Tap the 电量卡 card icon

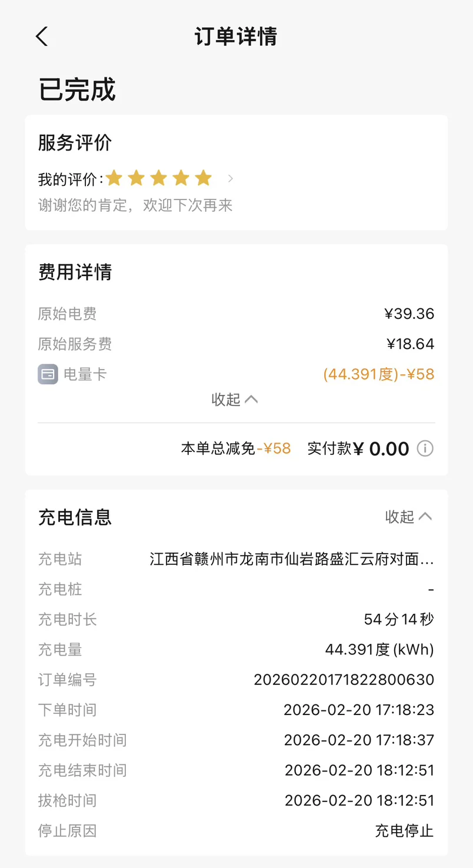click(48, 374)
